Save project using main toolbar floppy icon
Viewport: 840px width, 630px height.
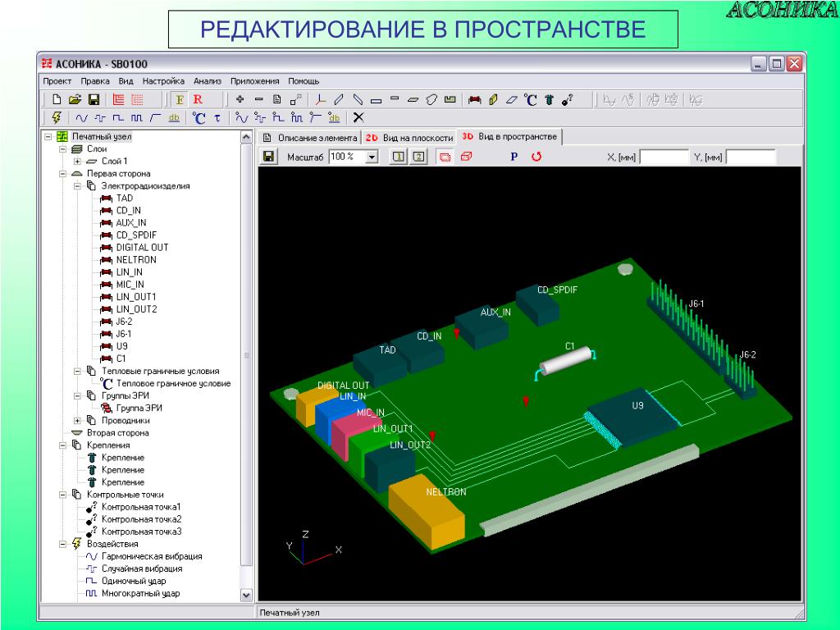pos(94,99)
